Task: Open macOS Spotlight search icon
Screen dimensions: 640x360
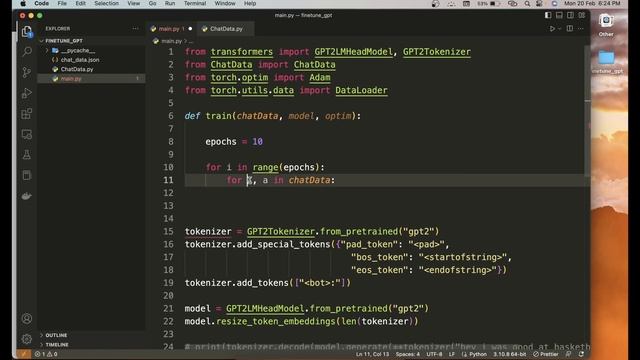Action: click(527, 4)
